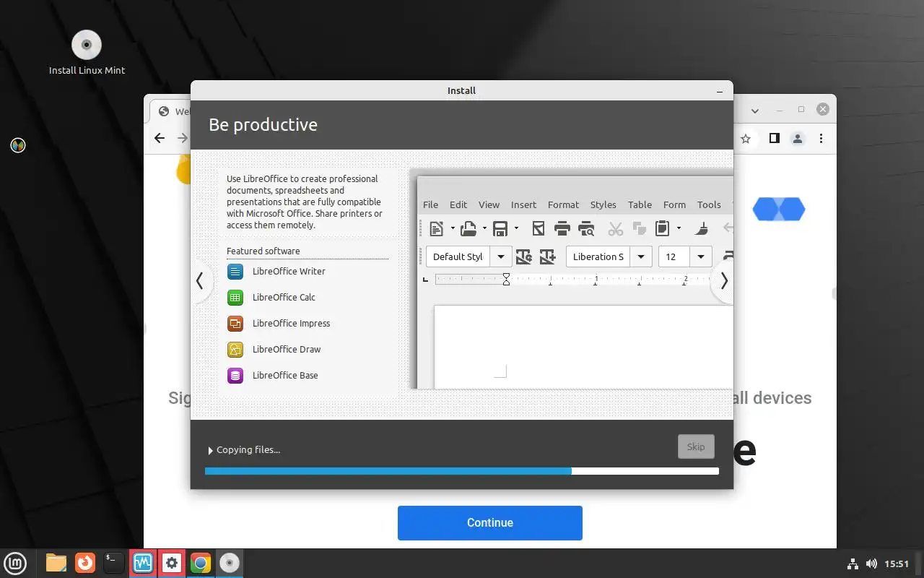Click Clone Formatting brush icon

(702, 229)
